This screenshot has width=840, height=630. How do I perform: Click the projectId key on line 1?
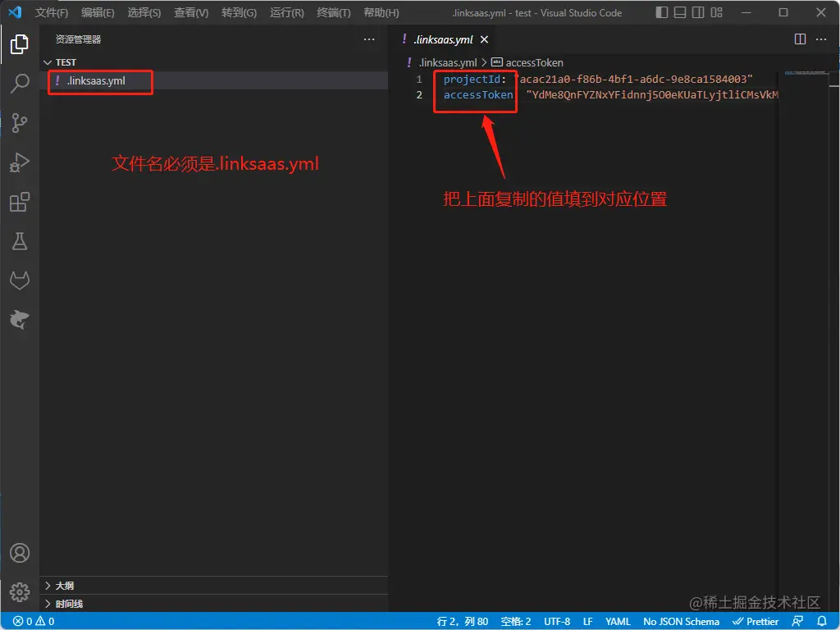472,80
